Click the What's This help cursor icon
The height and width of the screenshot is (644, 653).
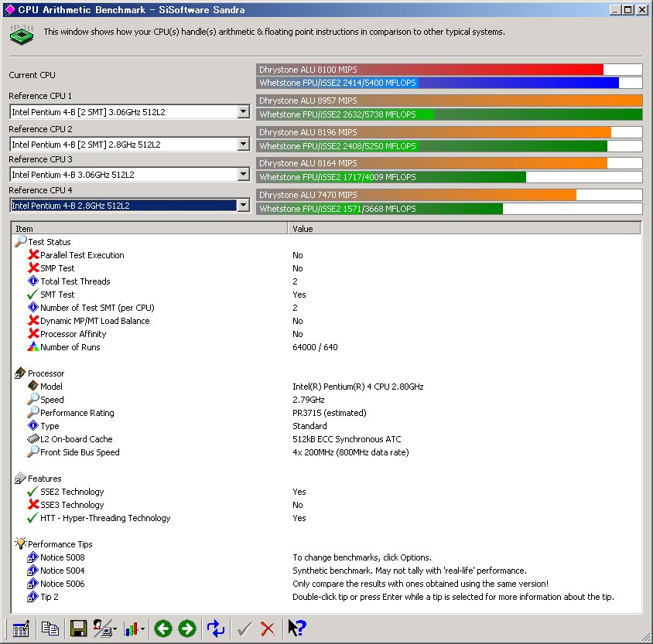(x=297, y=629)
